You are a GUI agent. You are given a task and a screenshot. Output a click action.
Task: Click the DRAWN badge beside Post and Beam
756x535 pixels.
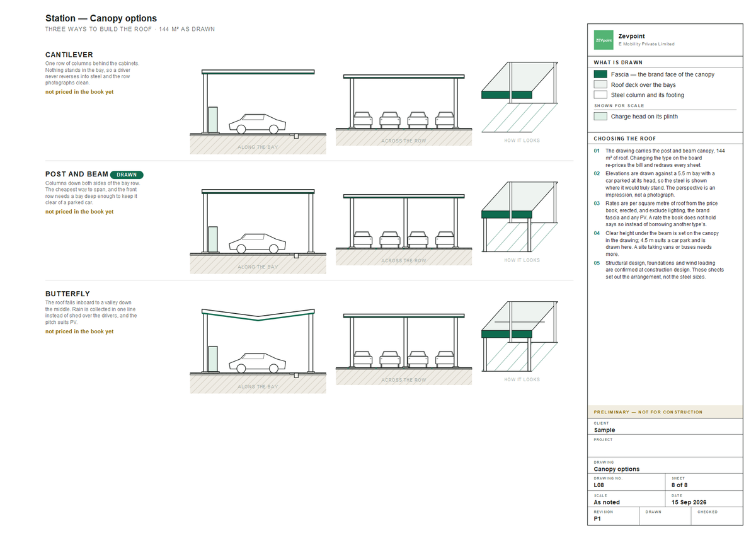127,175
